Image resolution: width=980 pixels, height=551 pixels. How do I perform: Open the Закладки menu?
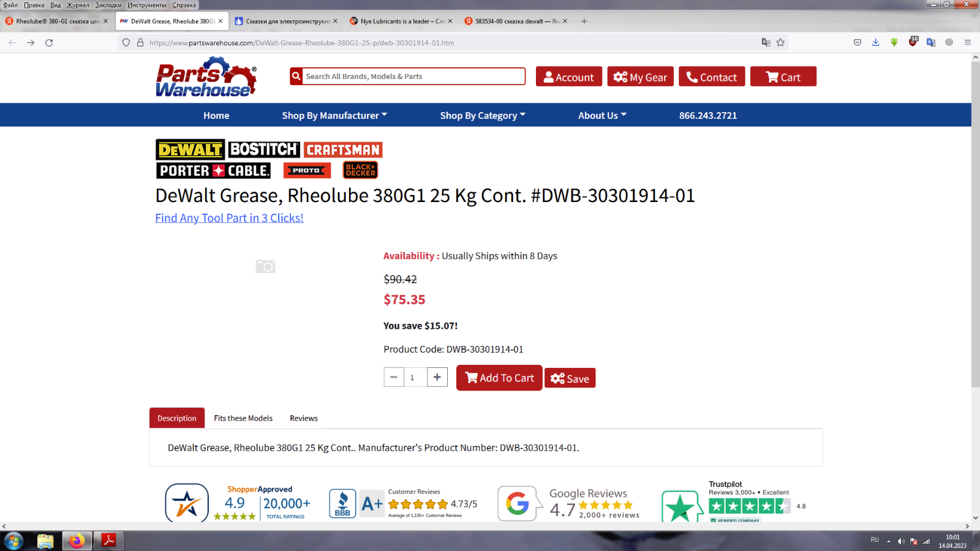click(108, 5)
